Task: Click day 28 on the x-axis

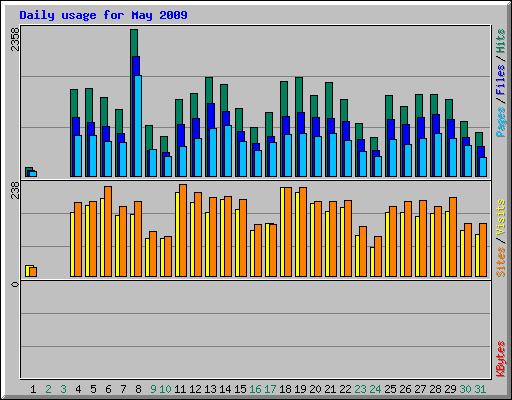Action: 435,389
